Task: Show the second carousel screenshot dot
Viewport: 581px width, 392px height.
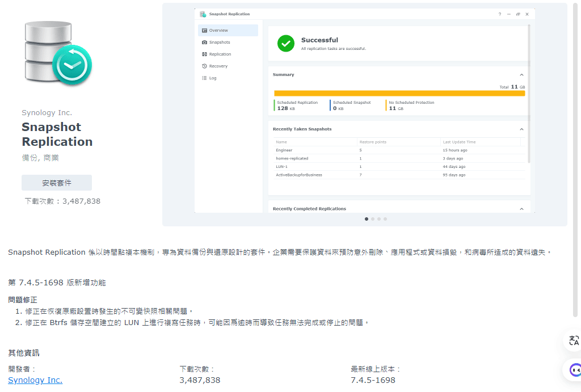Action: click(373, 219)
